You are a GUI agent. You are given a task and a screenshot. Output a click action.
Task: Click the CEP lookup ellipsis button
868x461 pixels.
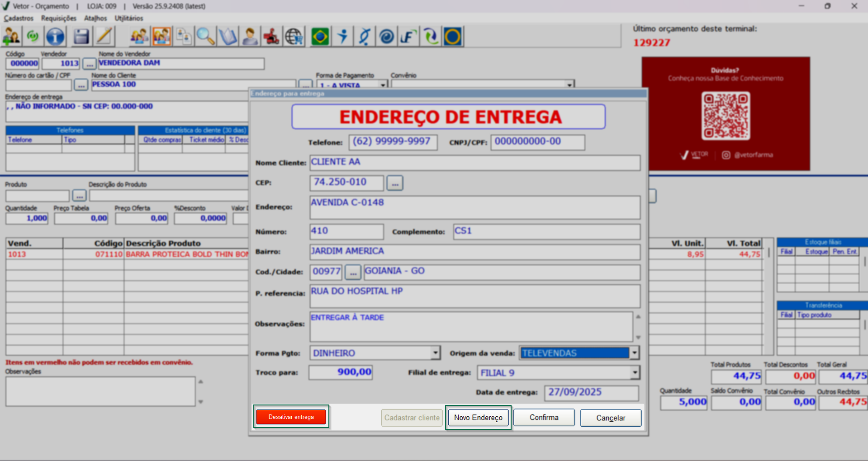tap(395, 183)
